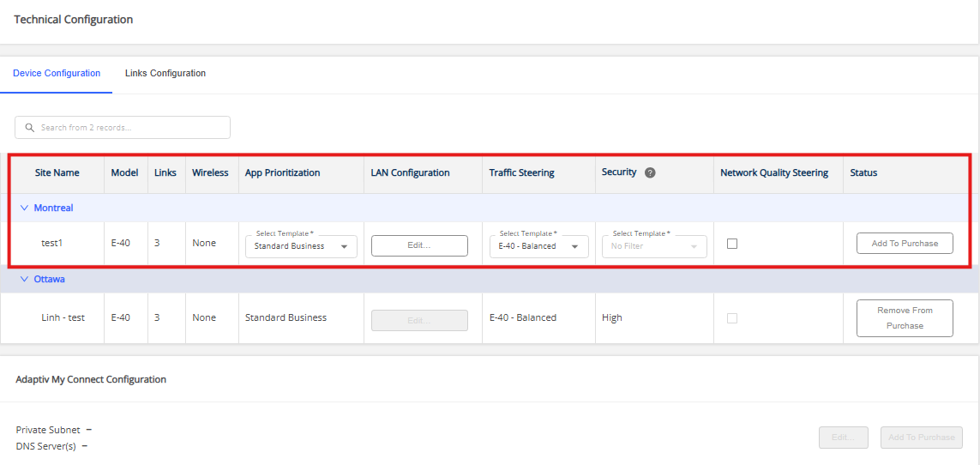Collapse the Ottawa group chevron

24,279
